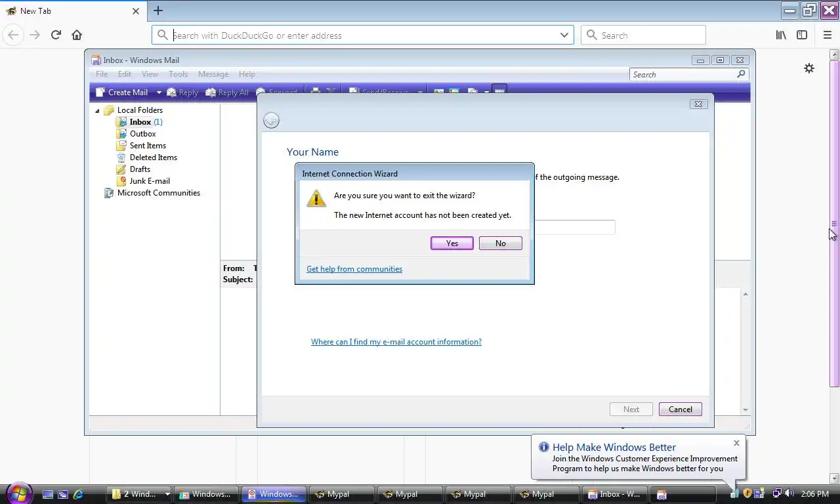
Task: Click the round back arrow in the wizard
Action: 271,120
